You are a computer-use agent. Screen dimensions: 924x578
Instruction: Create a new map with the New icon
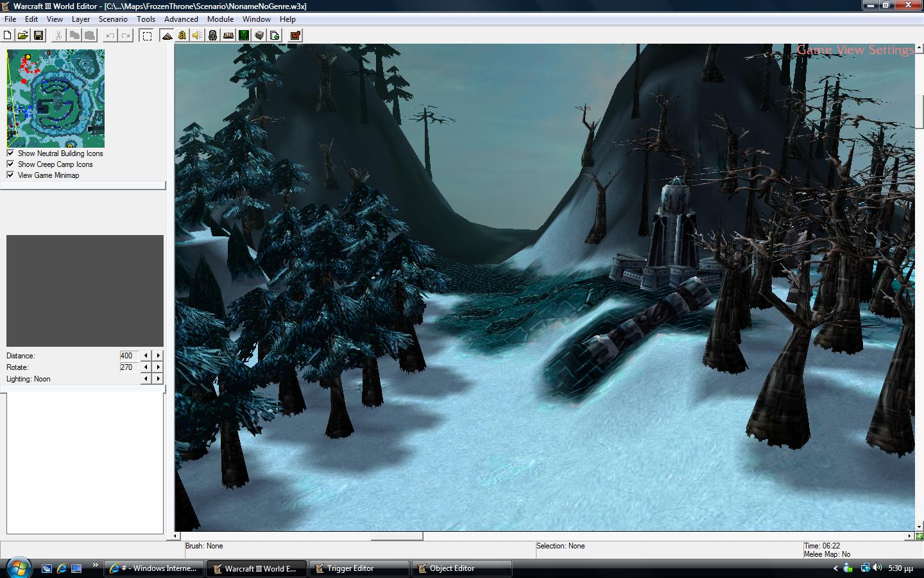tap(8, 35)
